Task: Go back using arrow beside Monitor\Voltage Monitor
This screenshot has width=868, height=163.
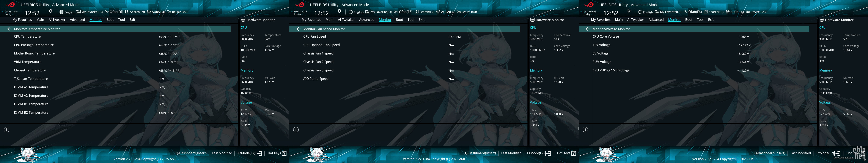Action: (x=588, y=29)
